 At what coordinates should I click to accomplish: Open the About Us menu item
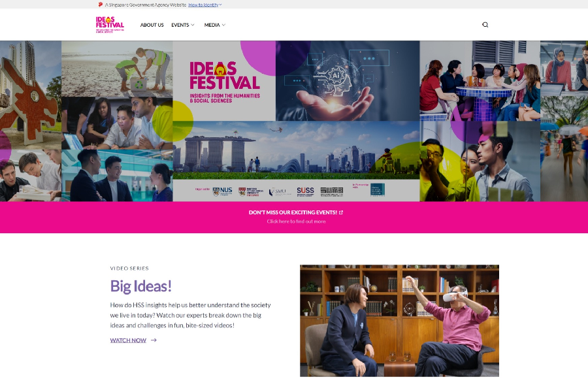152,25
